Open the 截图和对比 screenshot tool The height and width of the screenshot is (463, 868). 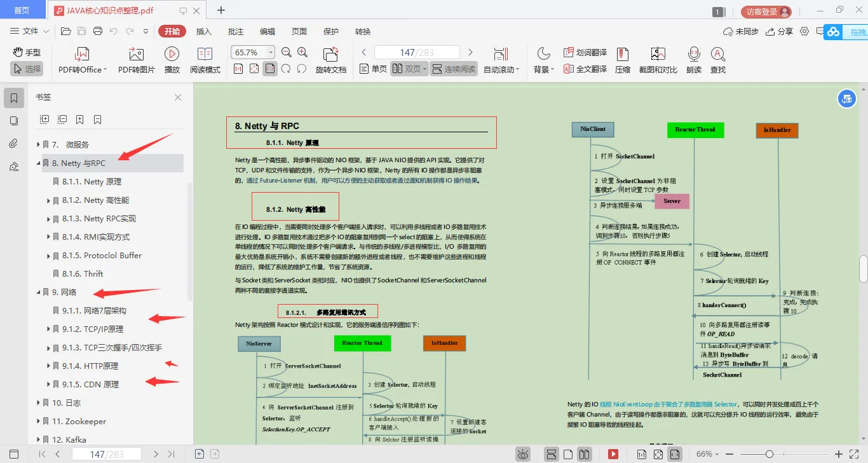[658, 61]
